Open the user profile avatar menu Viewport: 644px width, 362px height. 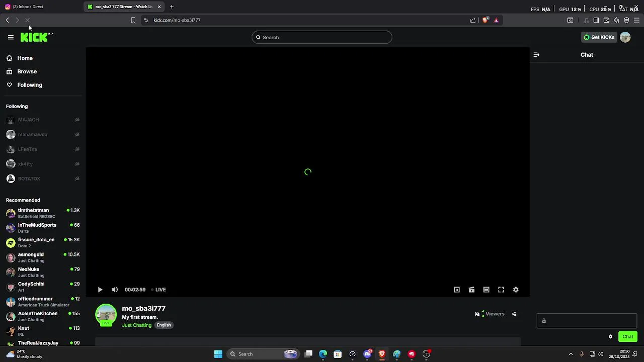pos(625,37)
